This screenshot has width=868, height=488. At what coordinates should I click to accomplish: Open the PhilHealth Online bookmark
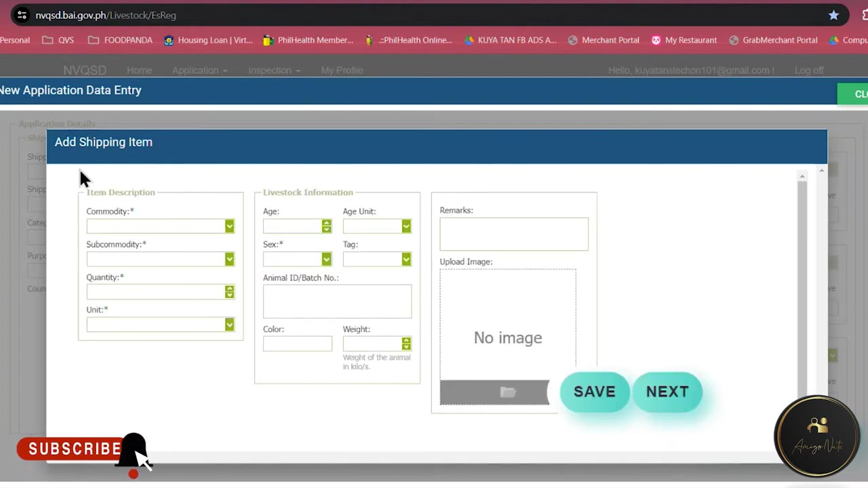[x=409, y=40]
